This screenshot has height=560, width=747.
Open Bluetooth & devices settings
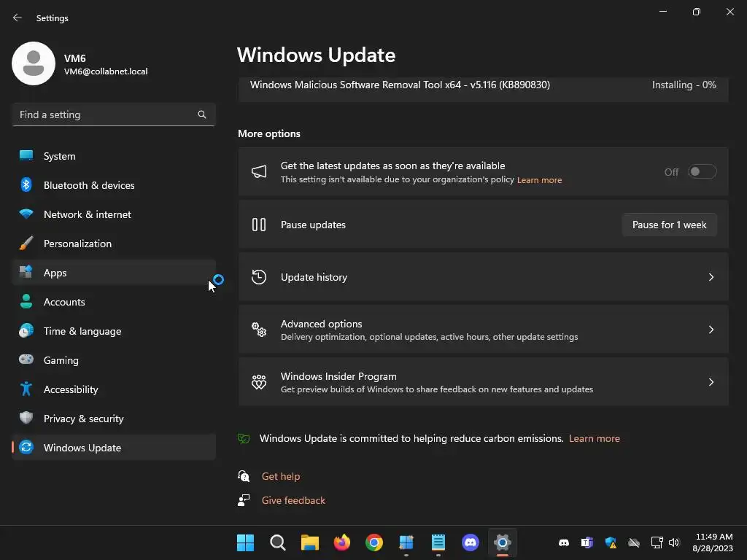click(114, 184)
